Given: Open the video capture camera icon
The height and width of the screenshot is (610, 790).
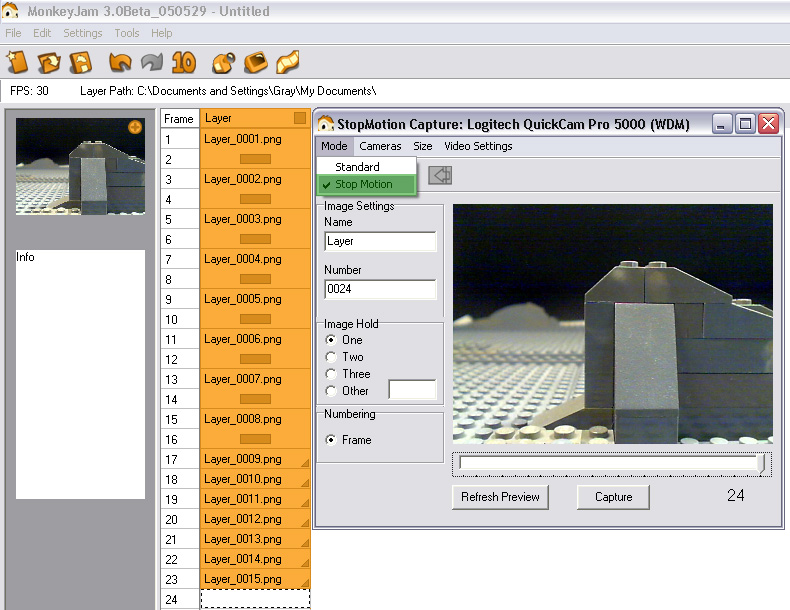Looking at the screenshot, I should [224, 62].
